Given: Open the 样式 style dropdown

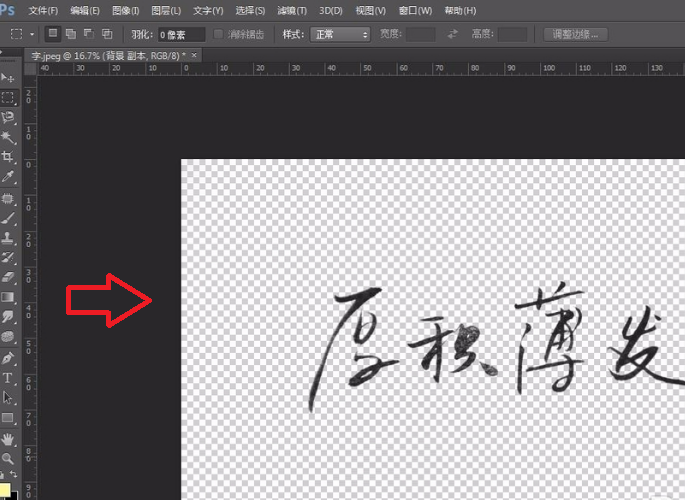Looking at the screenshot, I should (x=340, y=34).
